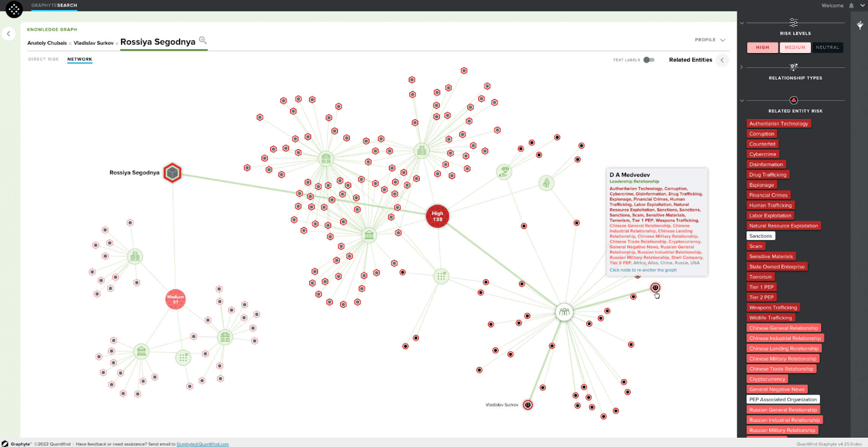Click the Rossiya Segodnya page title
This screenshot has height=447, width=868.
pyautogui.click(x=158, y=42)
